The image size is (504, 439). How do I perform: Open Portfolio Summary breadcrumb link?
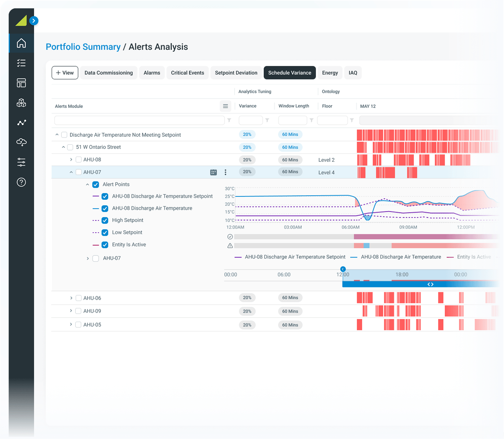tap(83, 47)
